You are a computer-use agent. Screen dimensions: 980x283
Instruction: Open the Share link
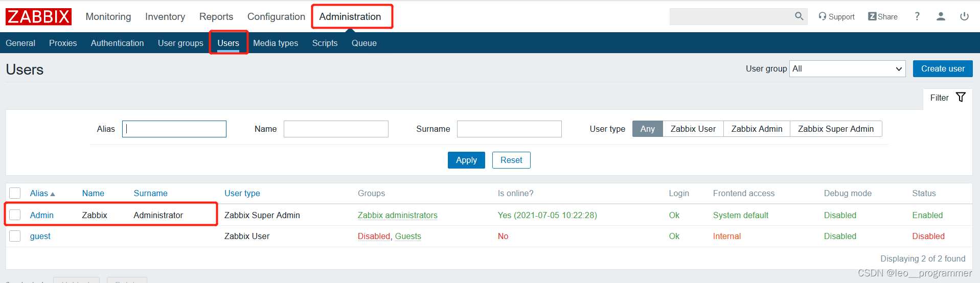883,16
